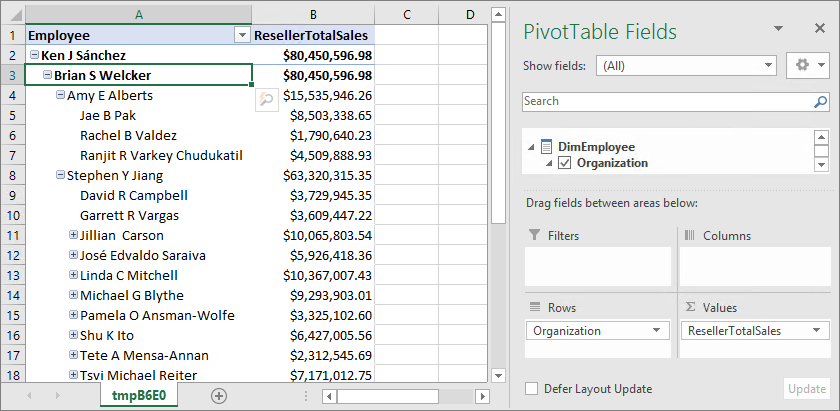Open the Organization row field dropdown
Viewport: 840px width, 411px height.
pyautogui.click(x=656, y=331)
